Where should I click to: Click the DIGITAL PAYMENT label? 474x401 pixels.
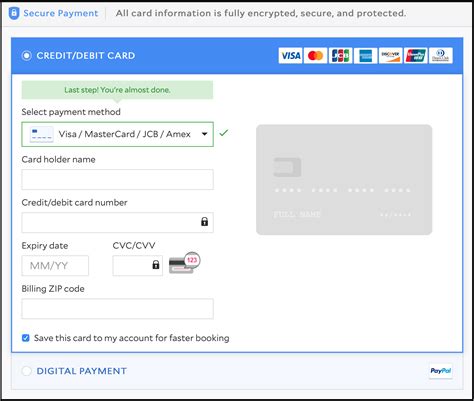point(82,371)
